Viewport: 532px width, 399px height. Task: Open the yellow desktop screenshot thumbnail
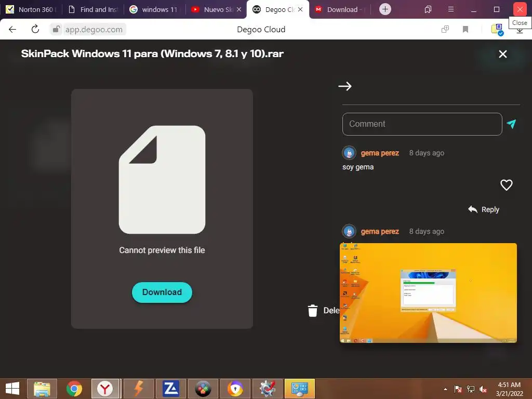pos(428,293)
